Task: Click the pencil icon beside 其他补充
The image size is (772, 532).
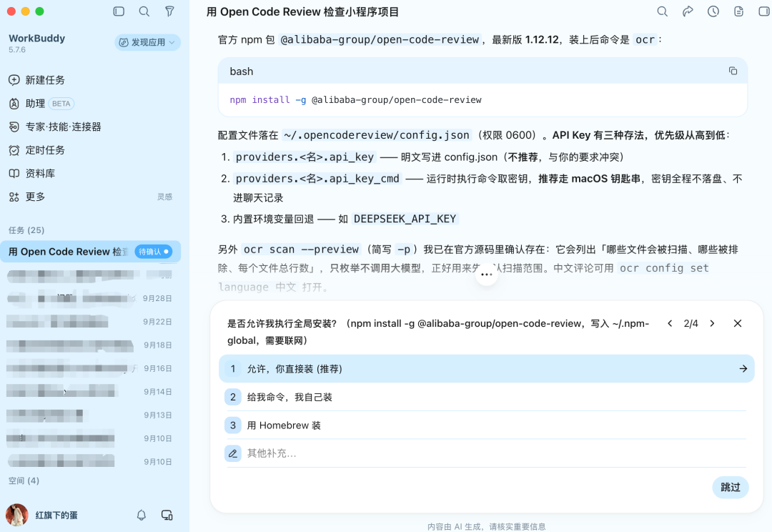Action: tap(233, 453)
